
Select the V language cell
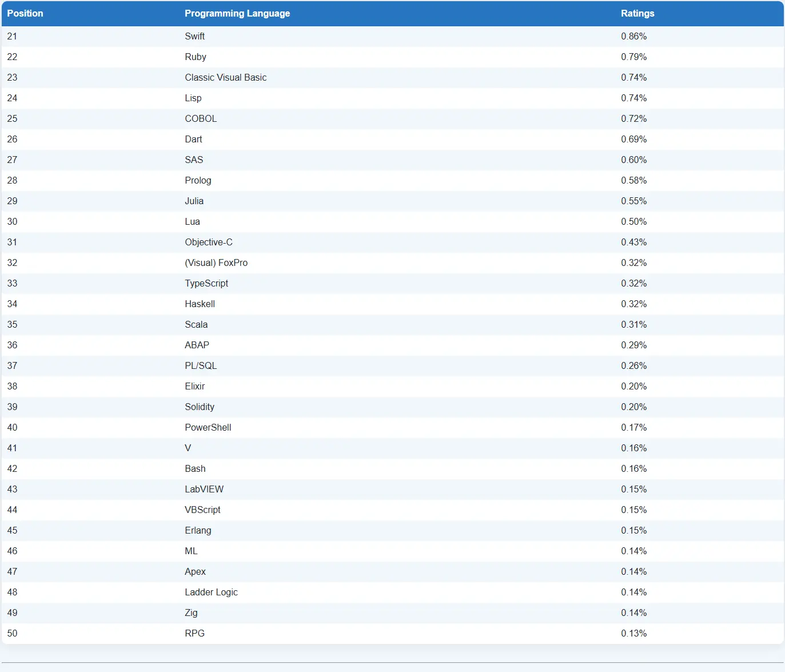[x=188, y=448]
